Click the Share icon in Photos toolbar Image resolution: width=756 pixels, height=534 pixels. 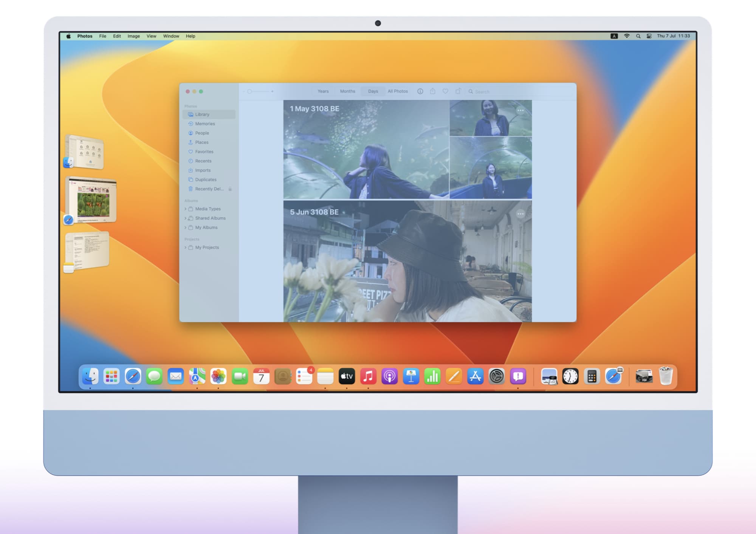(x=432, y=91)
